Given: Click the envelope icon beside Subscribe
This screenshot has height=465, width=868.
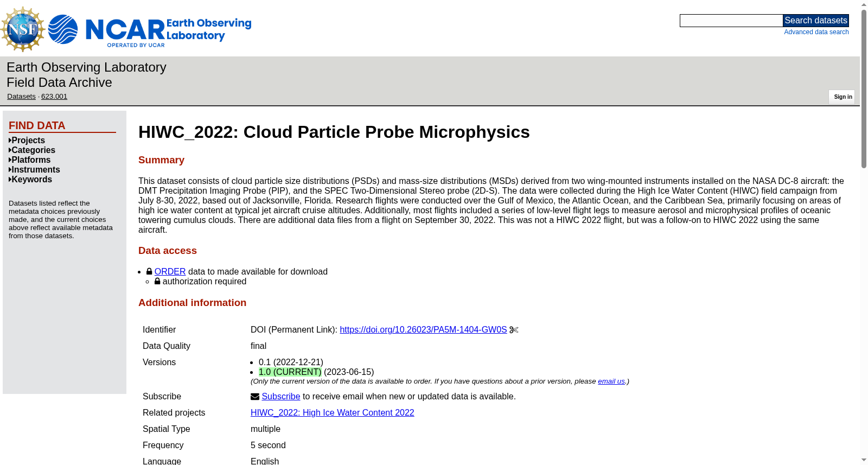Looking at the screenshot, I should [255, 397].
